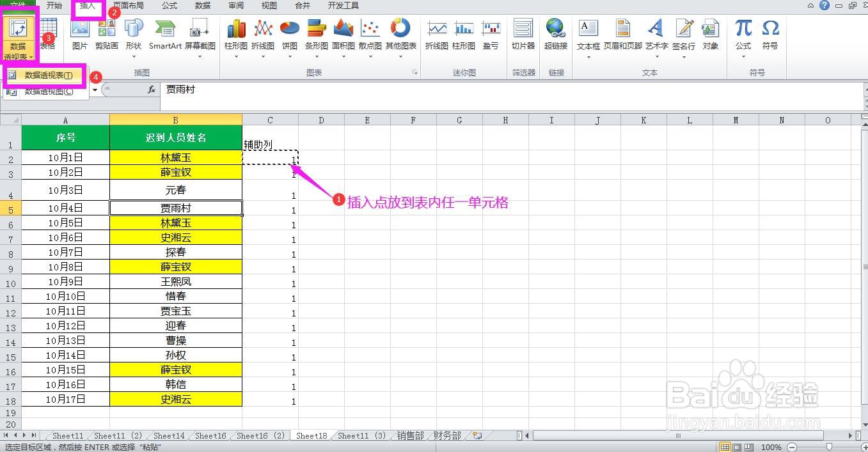
Task: Insert a SmartArt graphic
Action: pos(165,34)
